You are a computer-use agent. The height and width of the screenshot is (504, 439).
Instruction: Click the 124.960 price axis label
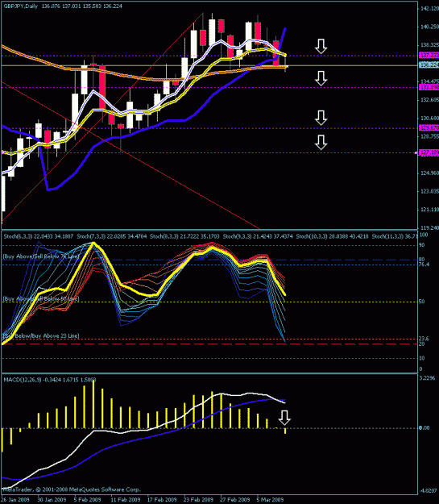click(429, 173)
